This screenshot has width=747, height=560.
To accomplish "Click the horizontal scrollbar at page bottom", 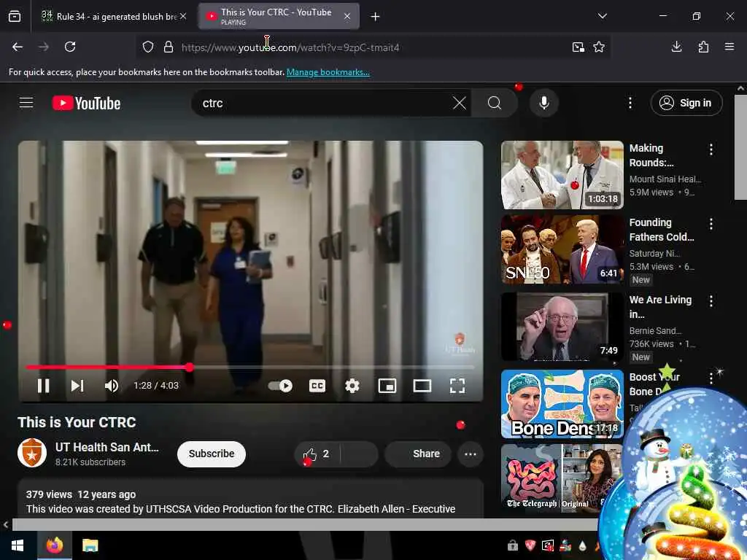I will [305, 525].
